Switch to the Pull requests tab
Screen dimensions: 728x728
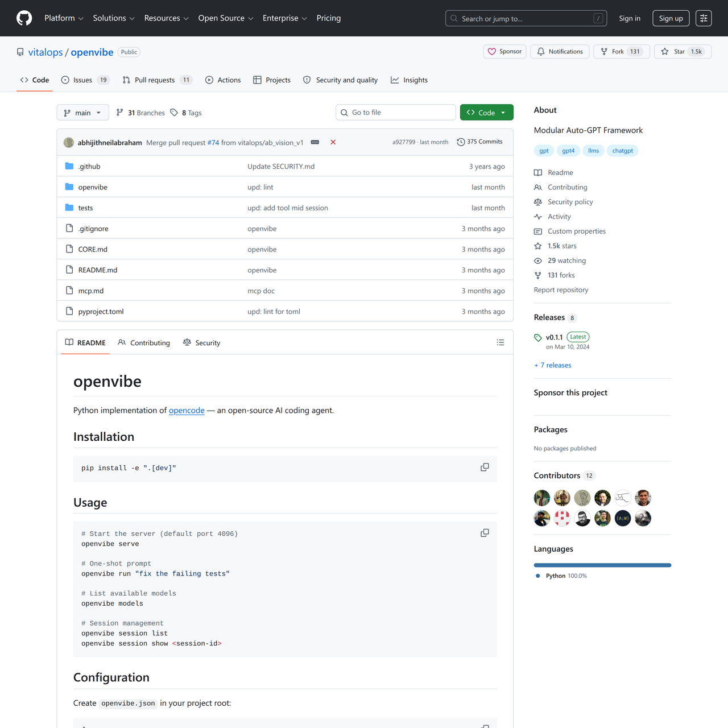pyautogui.click(x=158, y=80)
